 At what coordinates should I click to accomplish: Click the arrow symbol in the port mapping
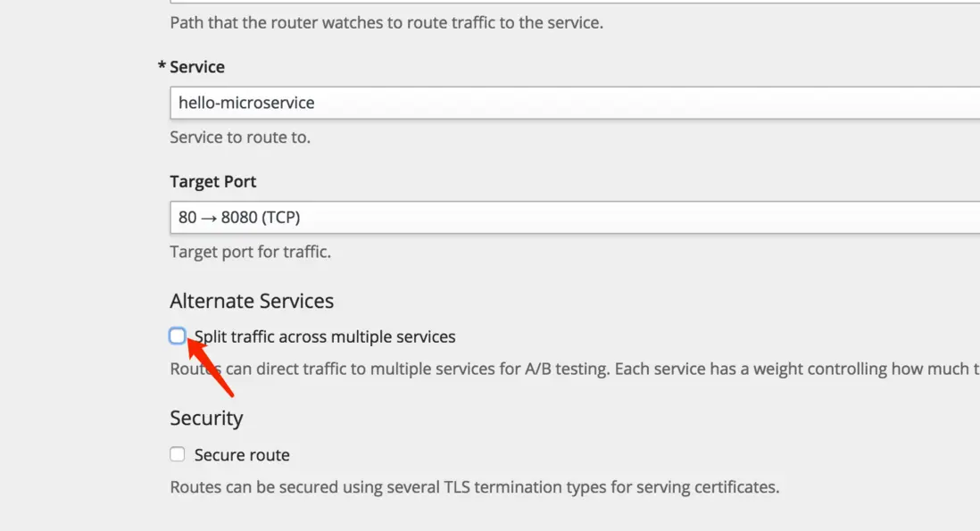coord(209,217)
